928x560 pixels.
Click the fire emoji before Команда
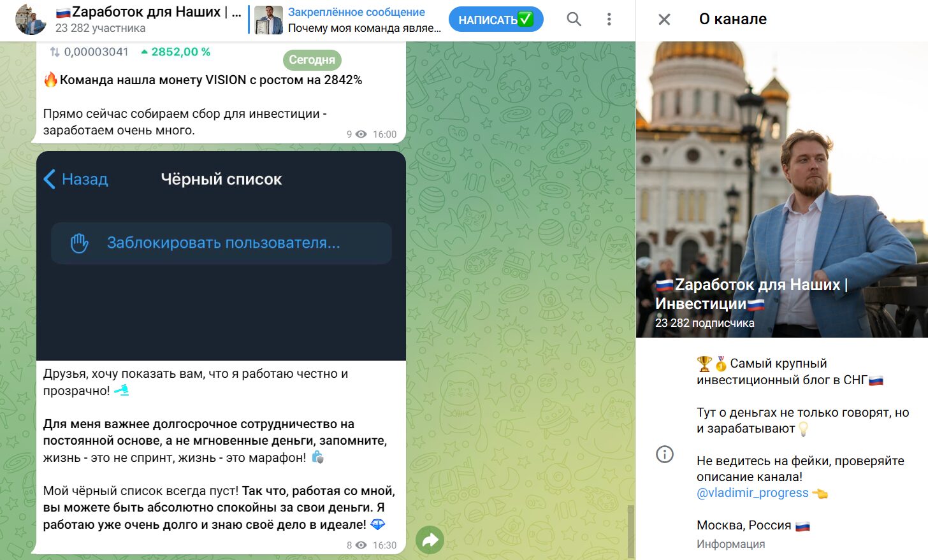pyautogui.click(x=51, y=80)
